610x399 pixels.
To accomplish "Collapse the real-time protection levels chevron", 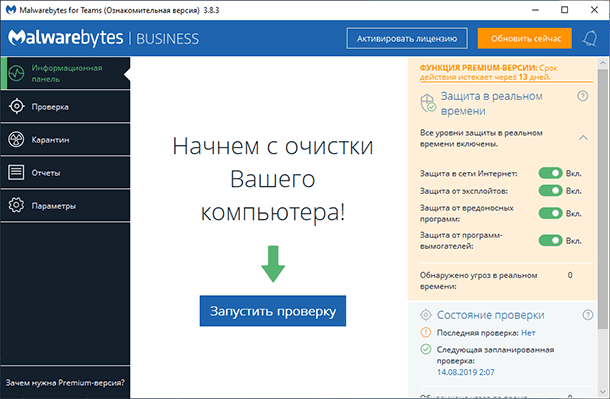I will (583, 138).
